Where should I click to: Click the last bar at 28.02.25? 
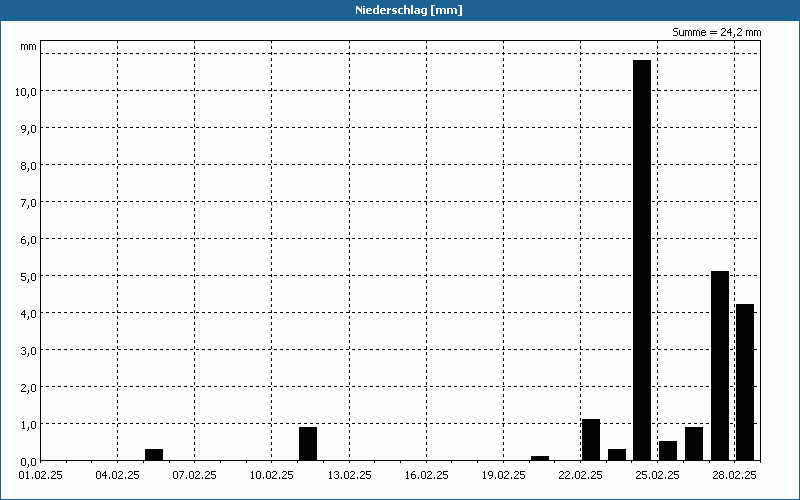745,382
